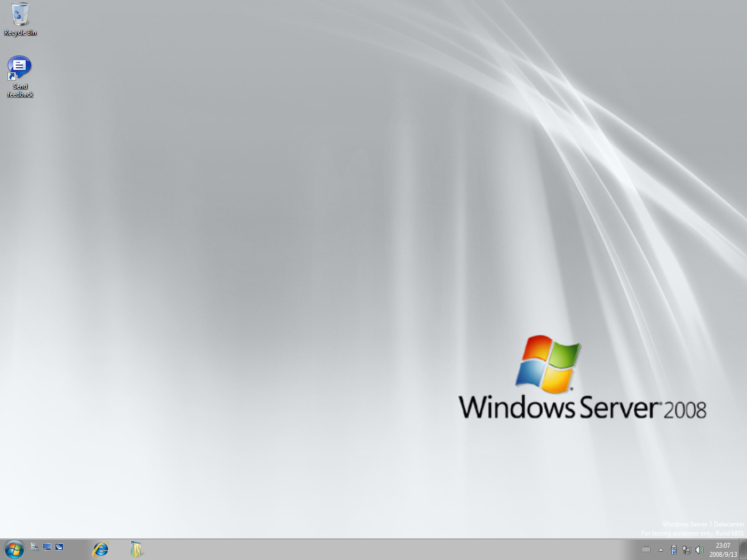Click the Show desktop strip button
Screen dimensions: 747x560
(x=743, y=549)
